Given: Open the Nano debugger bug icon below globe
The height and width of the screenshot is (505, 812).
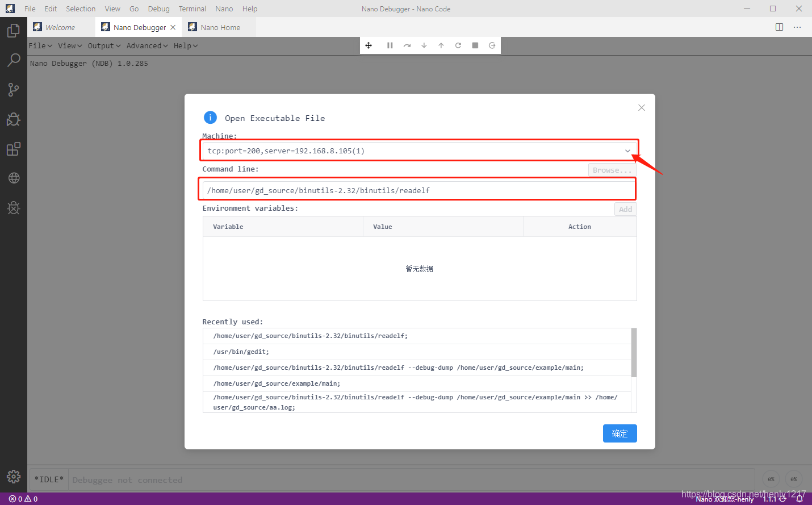Looking at the screenshot, I should coord(14,208).
